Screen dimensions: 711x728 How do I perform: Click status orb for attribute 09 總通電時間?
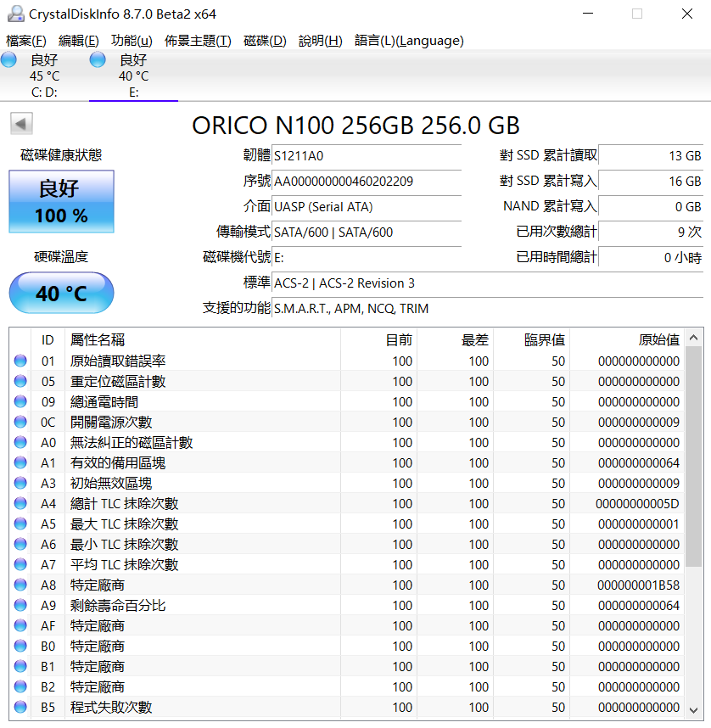pos(20,401)
